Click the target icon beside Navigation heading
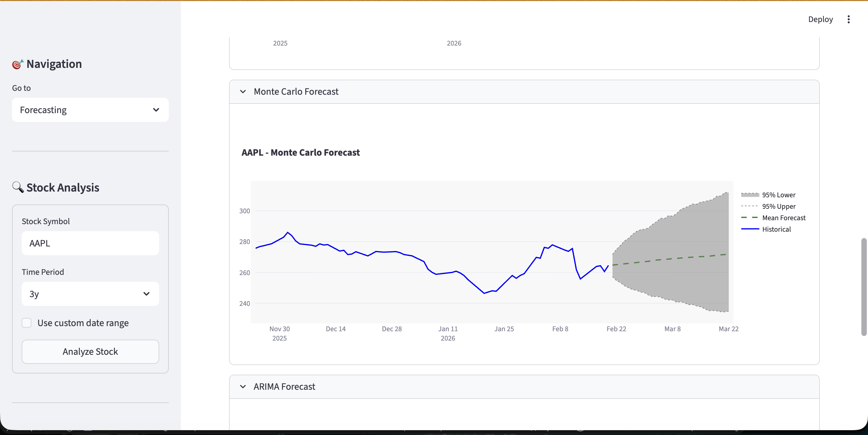 17,64
